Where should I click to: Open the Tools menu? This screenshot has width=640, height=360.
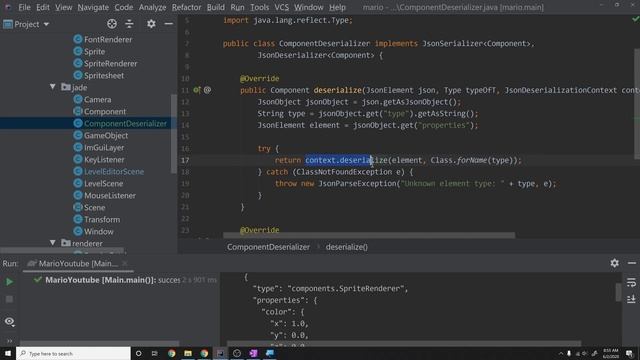click(x=259, y=7)
